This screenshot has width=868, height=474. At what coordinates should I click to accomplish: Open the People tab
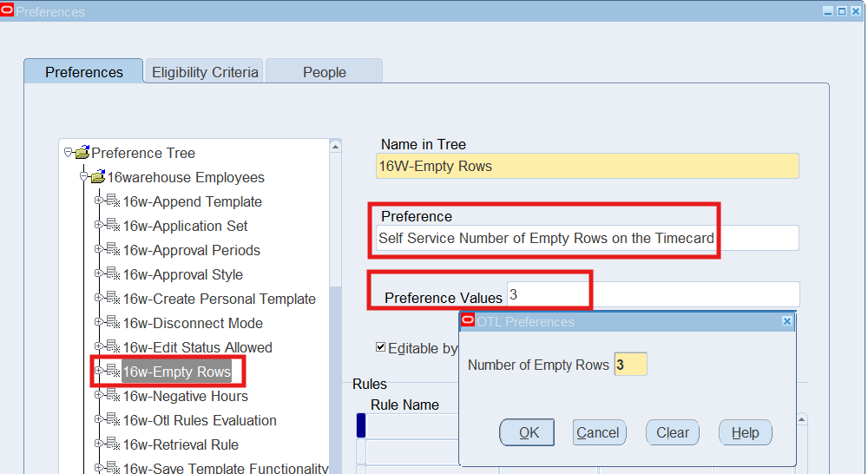(324, 72)
